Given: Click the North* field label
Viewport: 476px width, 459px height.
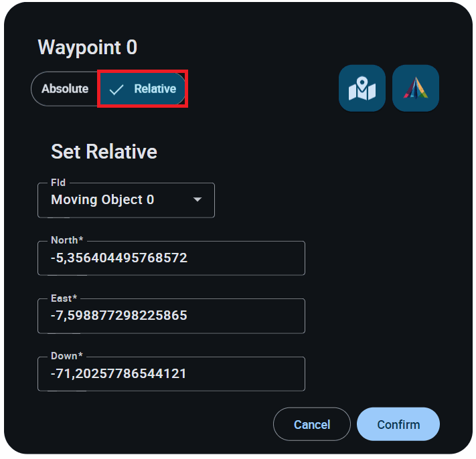Looking at the screenshot, I should pos(68,241).
